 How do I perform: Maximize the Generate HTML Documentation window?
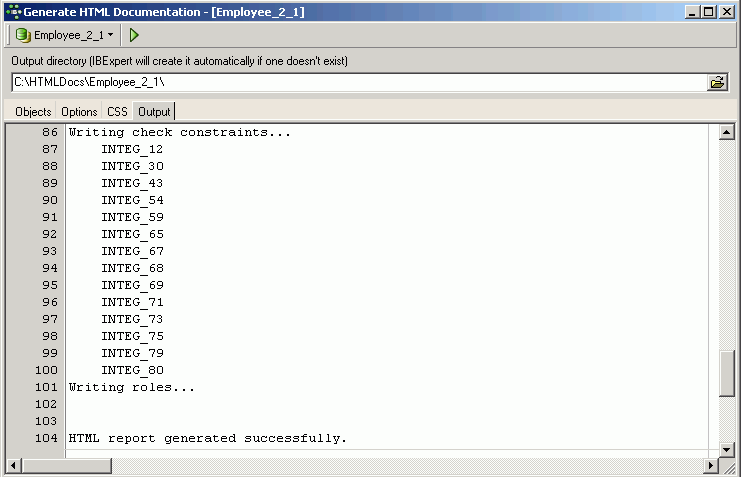709,11
